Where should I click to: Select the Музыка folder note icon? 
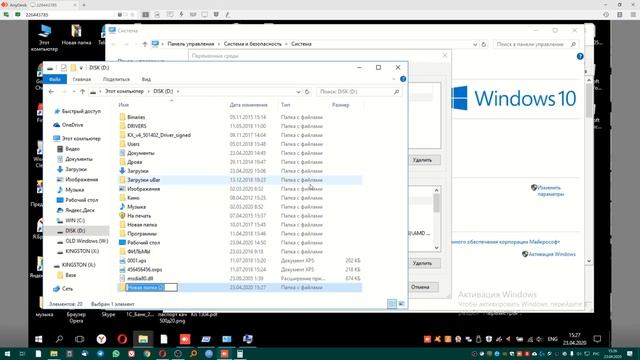[122, 207]
